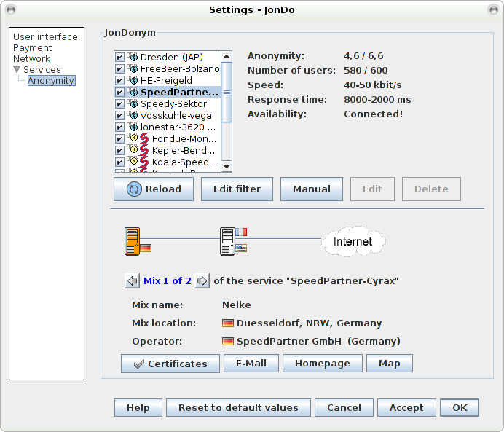
Task: Click the service icon beside SpeedPartne...
Action: 132,92
